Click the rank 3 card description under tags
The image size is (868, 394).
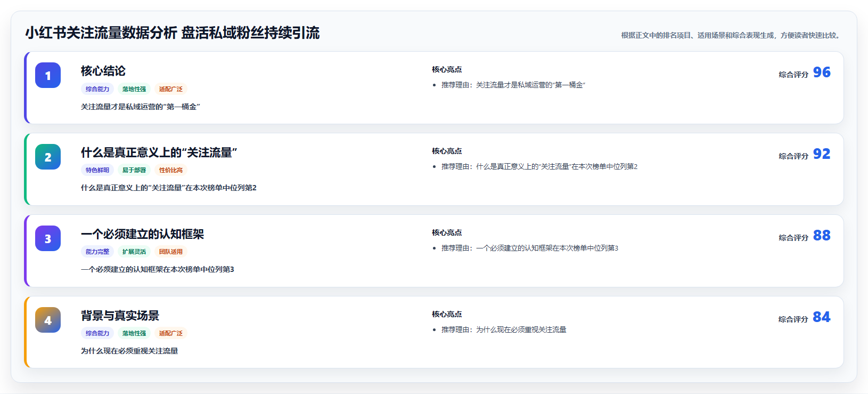click(x=158, y=269)
